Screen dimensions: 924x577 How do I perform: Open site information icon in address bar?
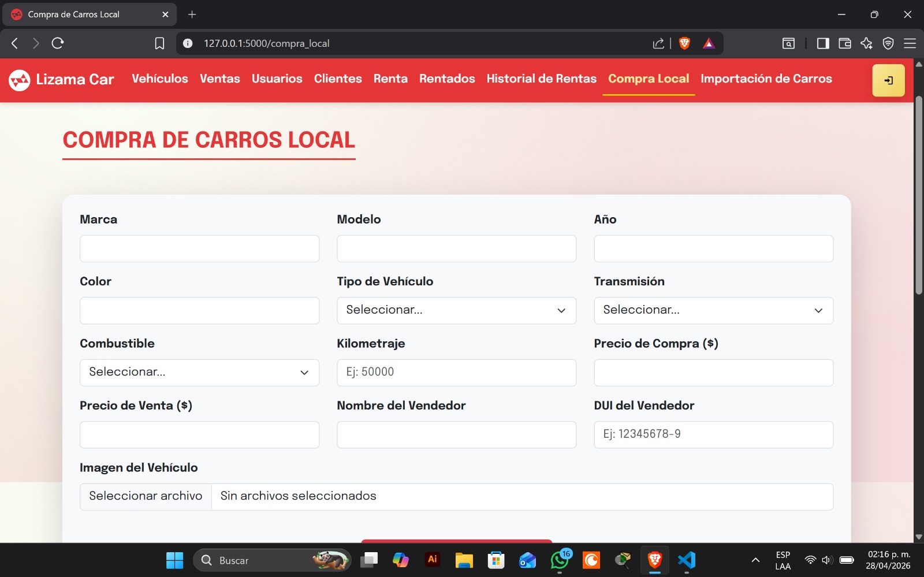[x=188, y=43]
